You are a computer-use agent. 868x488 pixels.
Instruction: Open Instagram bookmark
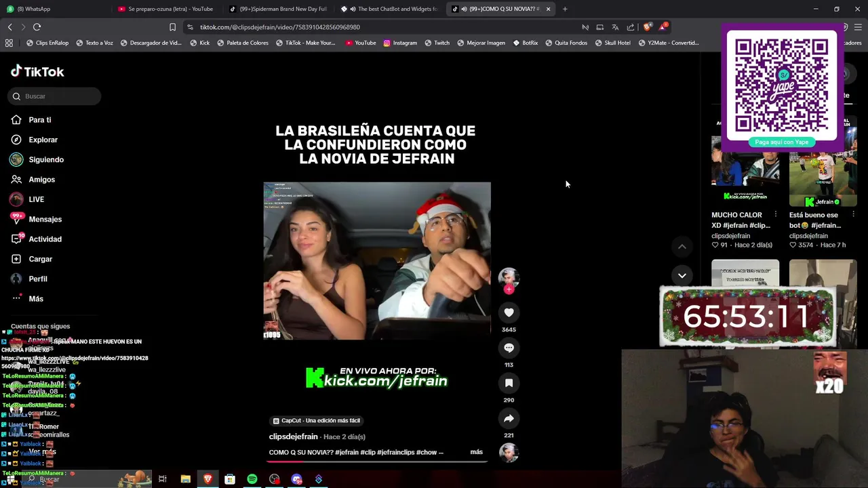[x=400, y=43]
